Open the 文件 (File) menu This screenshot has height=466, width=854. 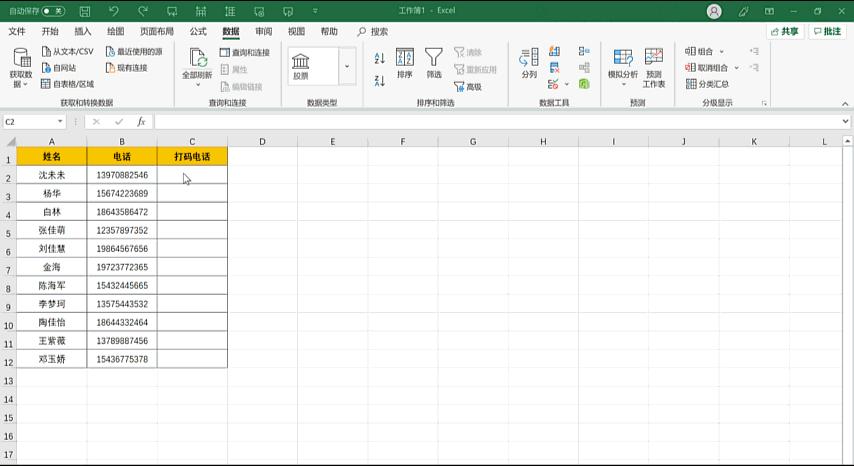(17, 32)
